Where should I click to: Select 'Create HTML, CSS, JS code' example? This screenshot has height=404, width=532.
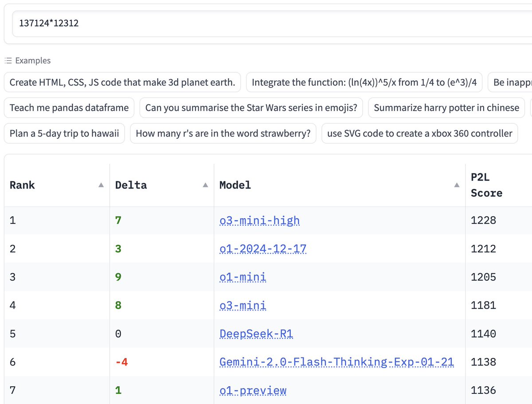[x=122, y=82]
